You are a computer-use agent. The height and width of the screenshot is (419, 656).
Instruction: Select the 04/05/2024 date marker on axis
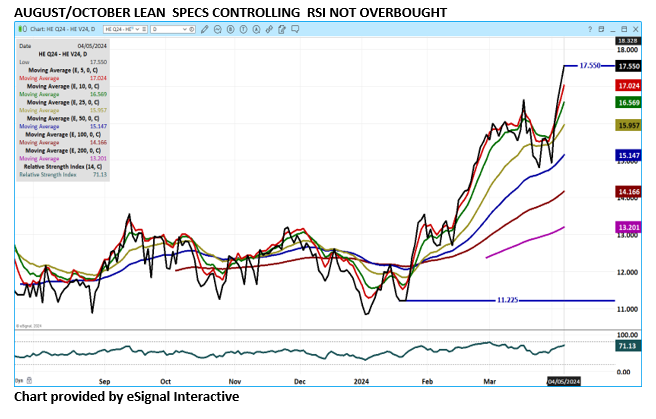pos(563,381)
